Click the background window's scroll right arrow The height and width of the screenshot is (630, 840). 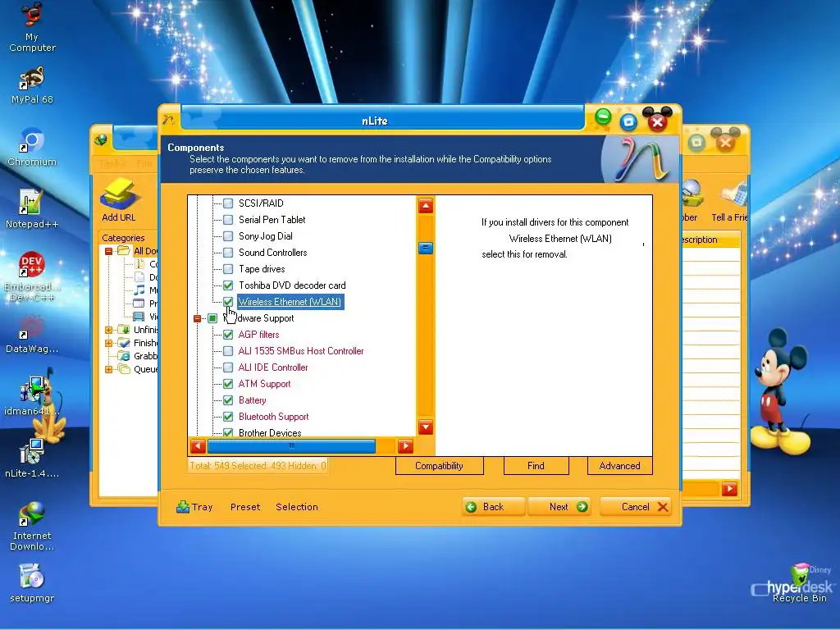click(x=729, y=489)
